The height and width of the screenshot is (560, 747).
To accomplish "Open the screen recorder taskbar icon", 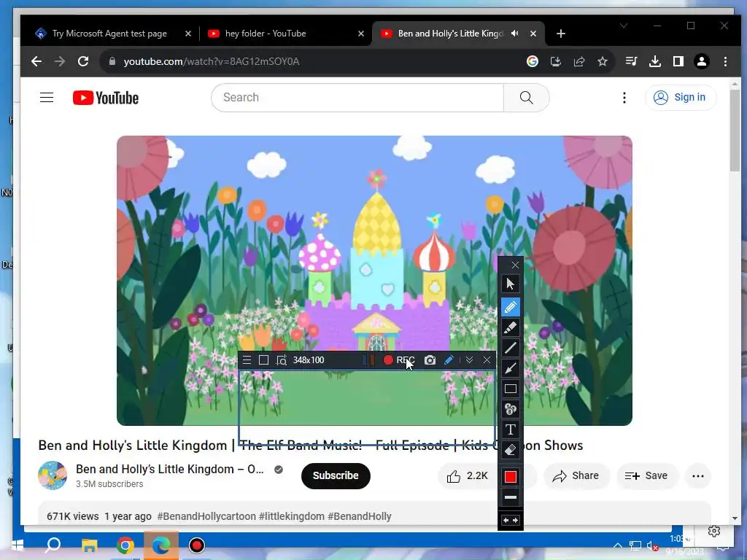I will click(x=196, y=545).
